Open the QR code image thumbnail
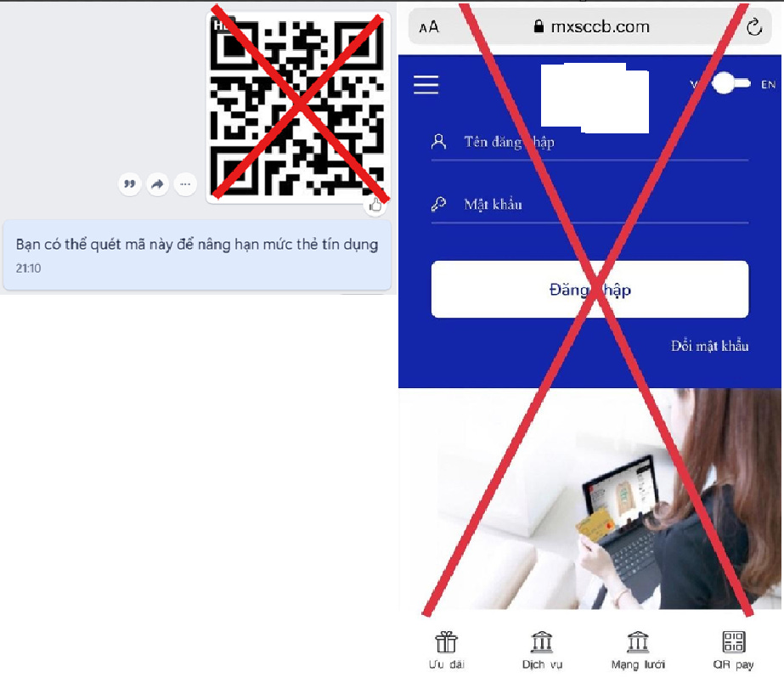The height and width of the screenshot is (677, 784). pyautogui.click(x=298, y=107)
